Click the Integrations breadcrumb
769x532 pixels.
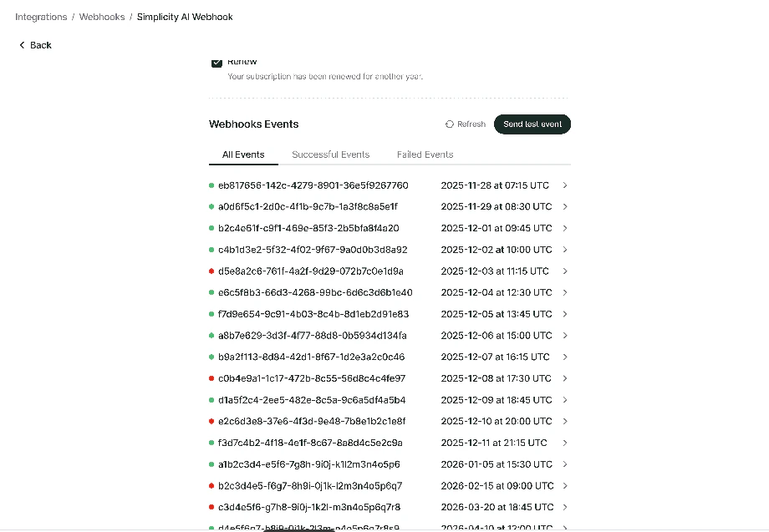click(41, 16)
